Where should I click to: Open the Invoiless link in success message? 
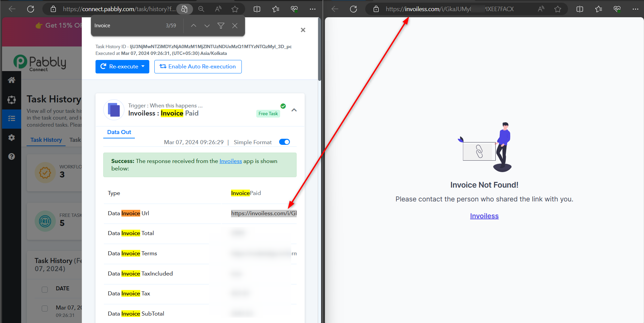click(x=231, y=161)
